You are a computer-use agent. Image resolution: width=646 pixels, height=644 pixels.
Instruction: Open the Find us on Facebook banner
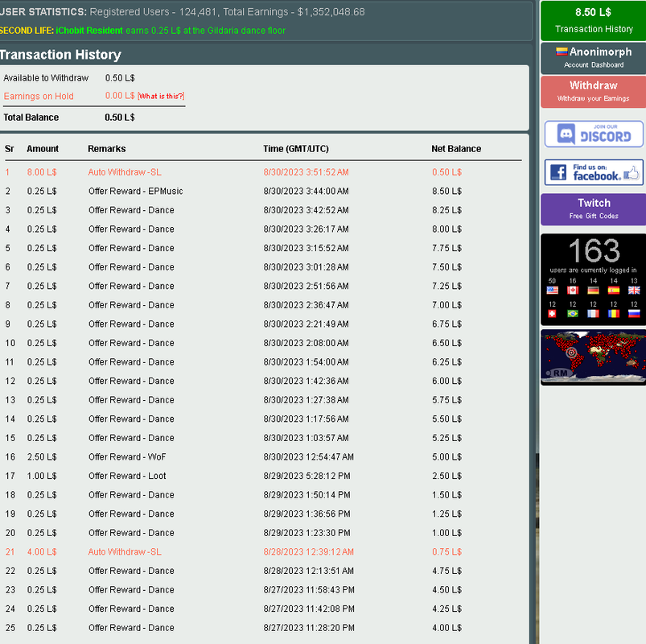click(594, 172)
